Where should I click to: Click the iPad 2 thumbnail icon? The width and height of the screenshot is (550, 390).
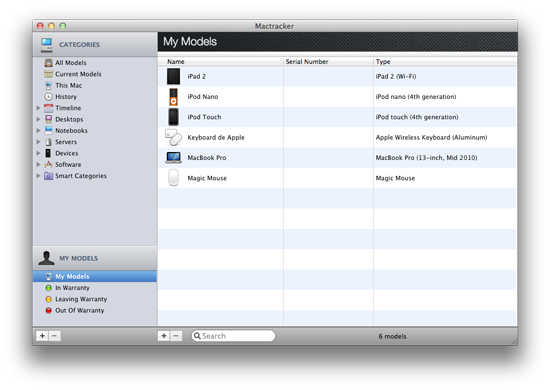pos(173,76)
